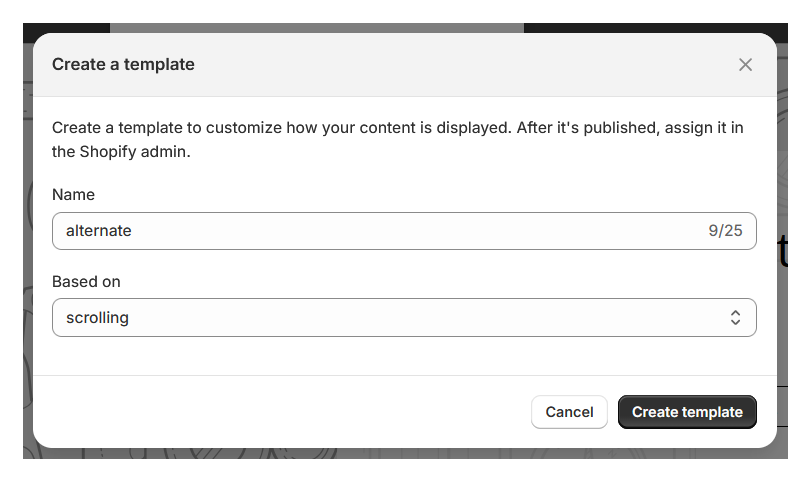Click the up-down chevron icon in Based on
The height and width of the screenshot is (483, 809).
click(735, 318)
